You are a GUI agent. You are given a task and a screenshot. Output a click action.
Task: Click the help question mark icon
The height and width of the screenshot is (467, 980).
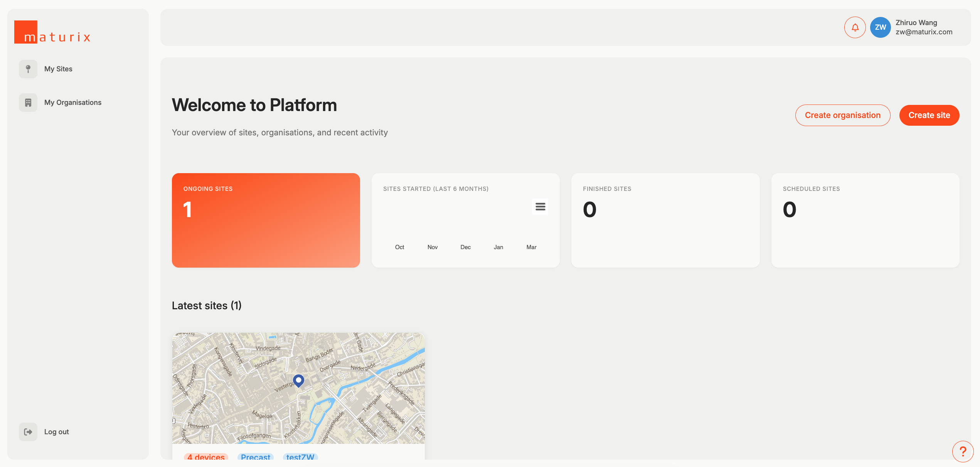click(x=962, y=451)
